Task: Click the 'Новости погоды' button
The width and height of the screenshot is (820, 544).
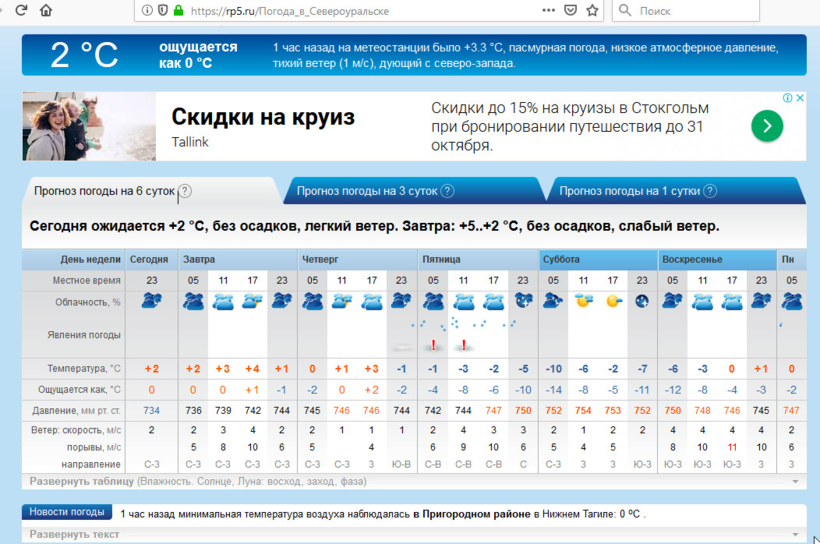Action: (x=65, y=513)
